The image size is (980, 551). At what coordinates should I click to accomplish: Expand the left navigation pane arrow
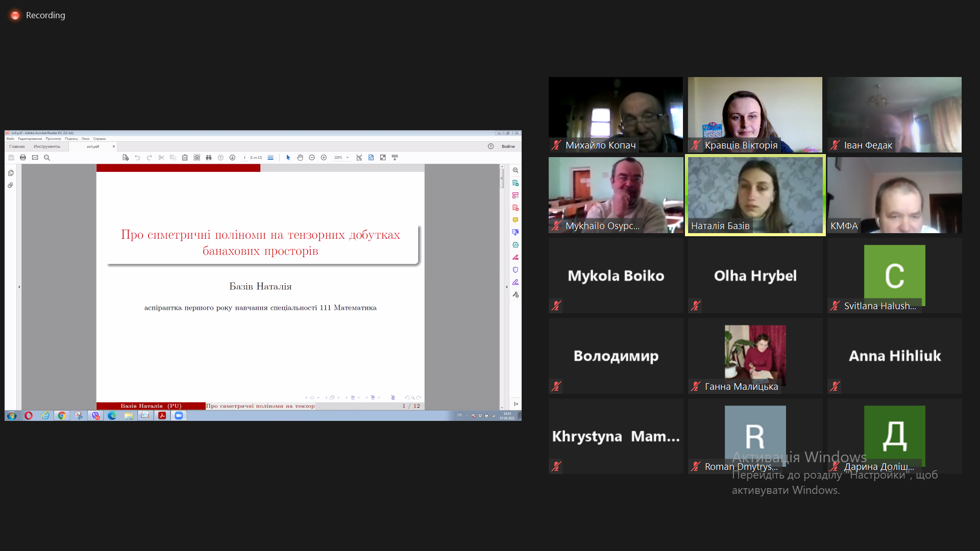point(19,287)
